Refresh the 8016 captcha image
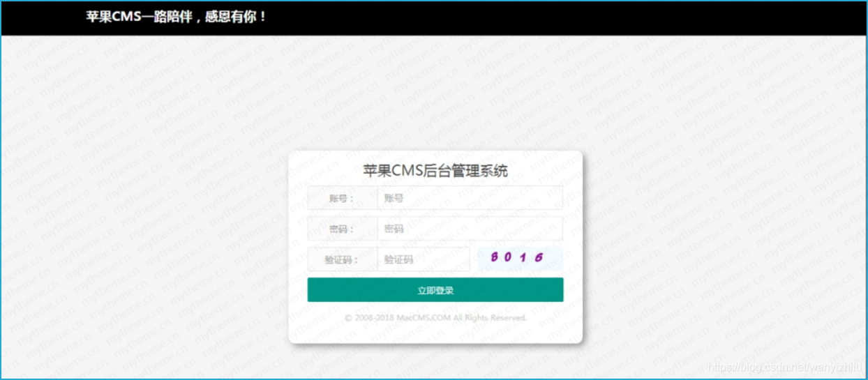This screenshot has width=868, height=380. [x=520, y=258]
